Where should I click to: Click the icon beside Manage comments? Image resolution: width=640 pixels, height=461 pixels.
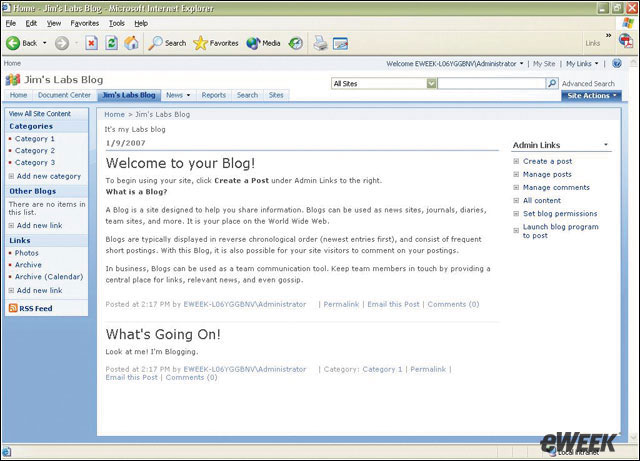(516, 187)
